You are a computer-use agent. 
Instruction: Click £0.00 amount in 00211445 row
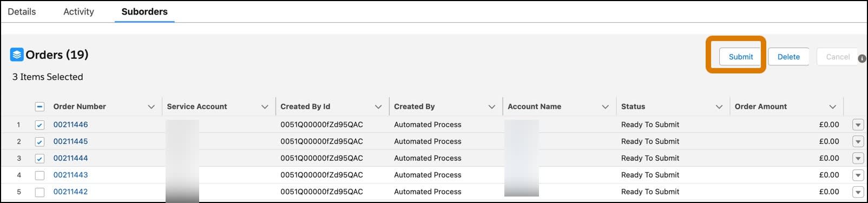(829, 141)
